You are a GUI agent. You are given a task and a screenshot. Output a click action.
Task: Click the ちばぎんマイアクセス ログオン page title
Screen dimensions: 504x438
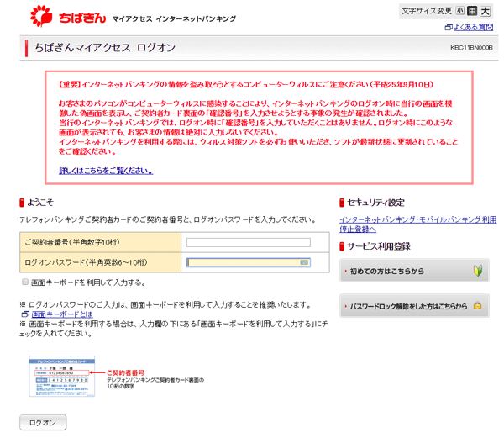tap(105, 48)
